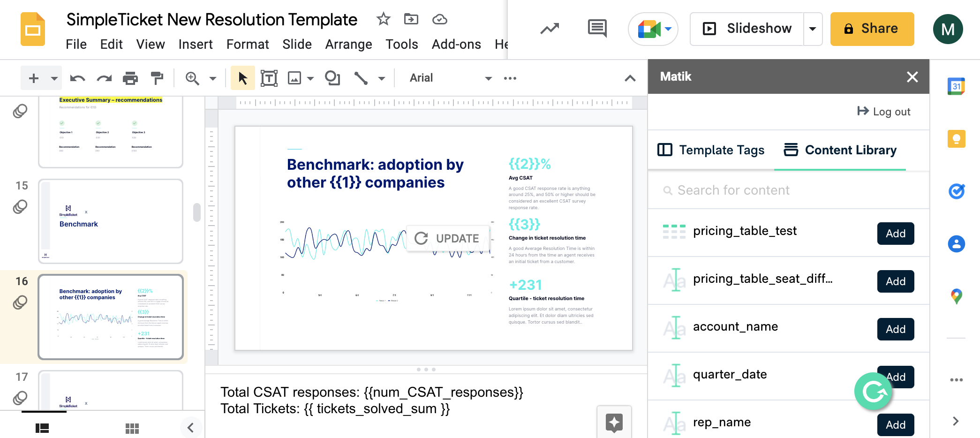
Task: Open Google Calendar in side panel
Action: [x=956, y=86]
